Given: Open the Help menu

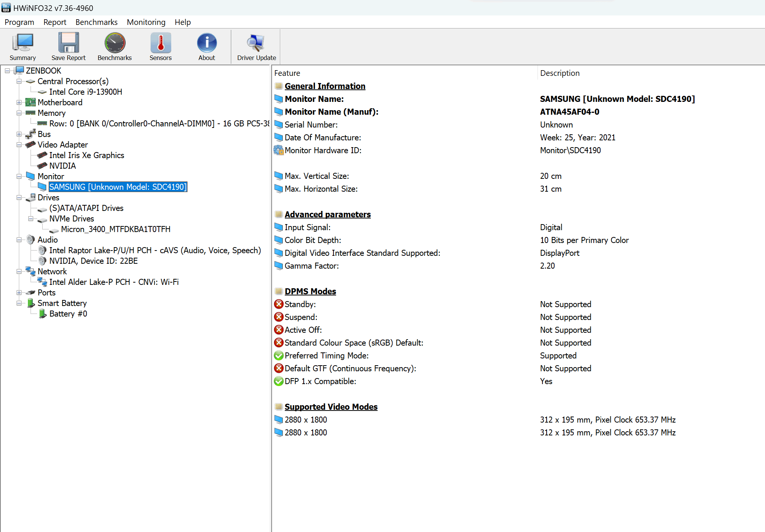Looking at the screenshot, I should 183,22.
